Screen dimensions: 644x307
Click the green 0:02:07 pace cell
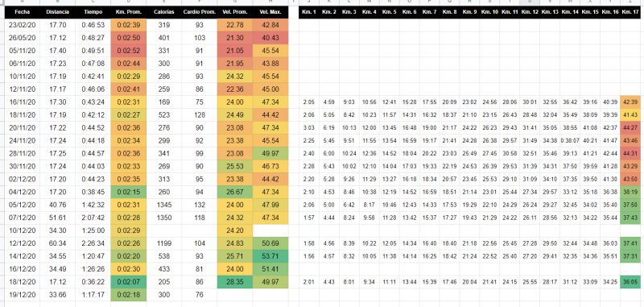coord(129,283)
